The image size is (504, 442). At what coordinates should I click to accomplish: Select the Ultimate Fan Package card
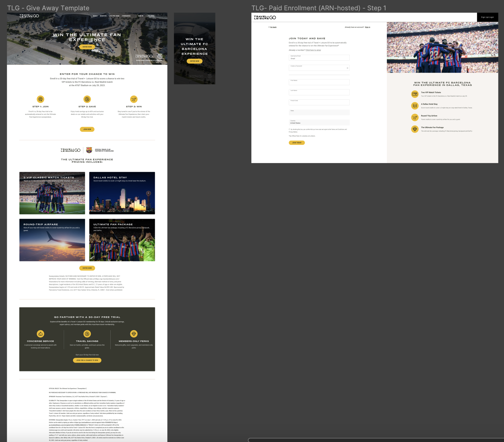(x=122, y=240)
